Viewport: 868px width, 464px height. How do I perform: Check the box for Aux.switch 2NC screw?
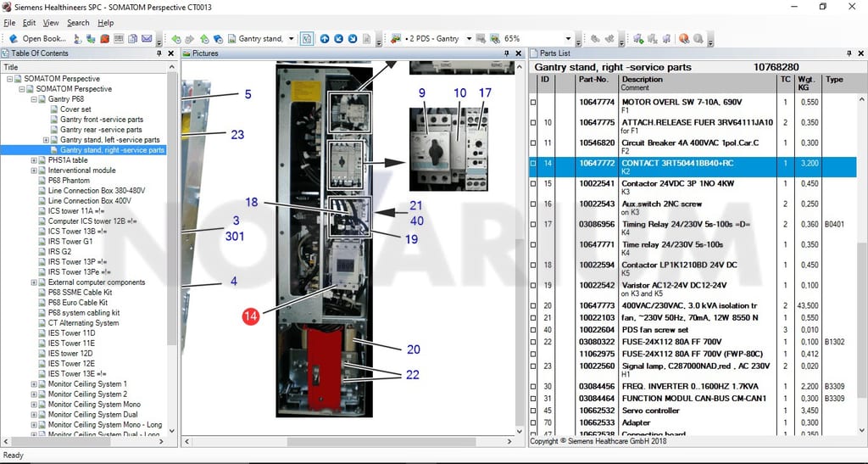[534, 204]
